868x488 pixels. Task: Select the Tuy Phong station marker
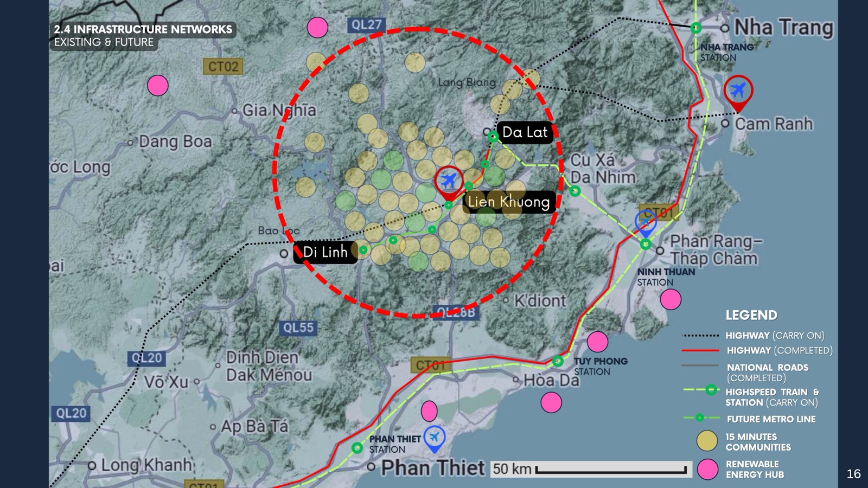click(558, 361)
